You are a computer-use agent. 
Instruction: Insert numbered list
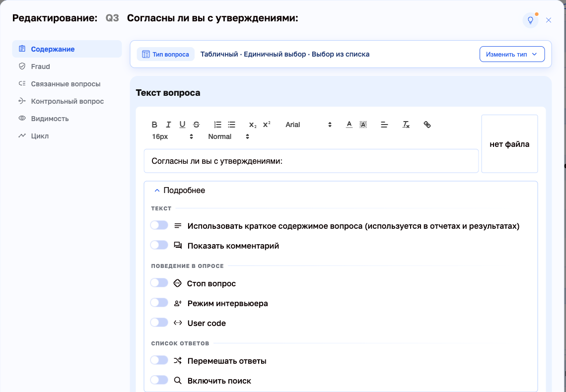[217, 125]
